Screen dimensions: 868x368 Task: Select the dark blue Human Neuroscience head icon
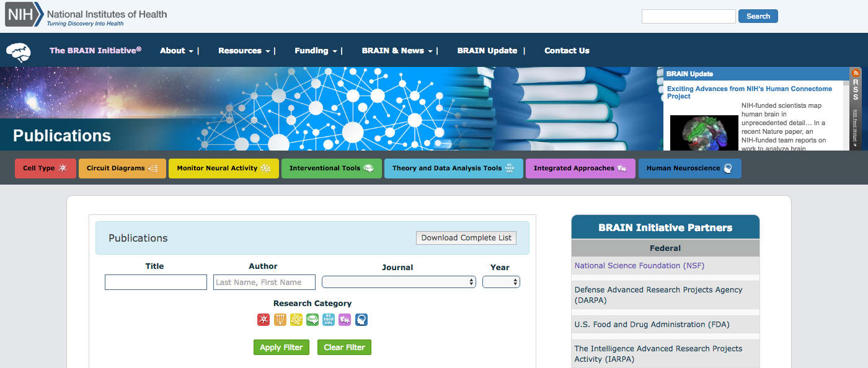coord(361,320)
